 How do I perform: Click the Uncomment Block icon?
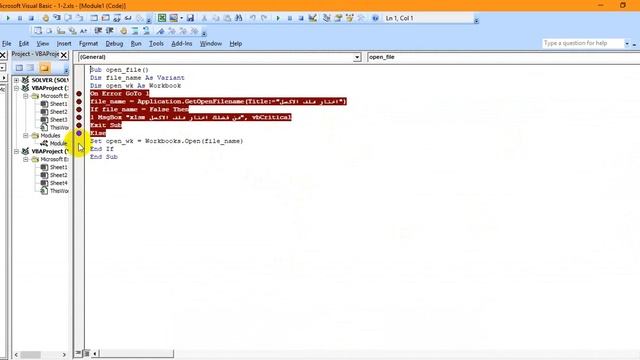pyautogui.click(x=146, y=31)
